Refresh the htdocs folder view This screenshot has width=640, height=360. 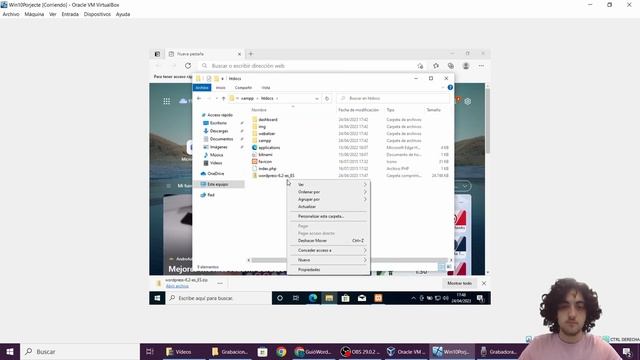(x=327, y=98)
